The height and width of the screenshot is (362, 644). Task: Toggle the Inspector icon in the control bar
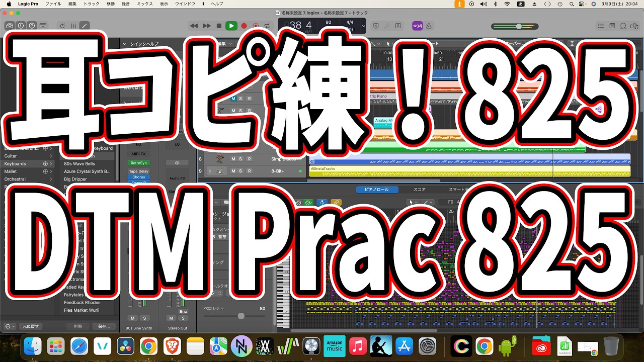(x=21, y=26)
